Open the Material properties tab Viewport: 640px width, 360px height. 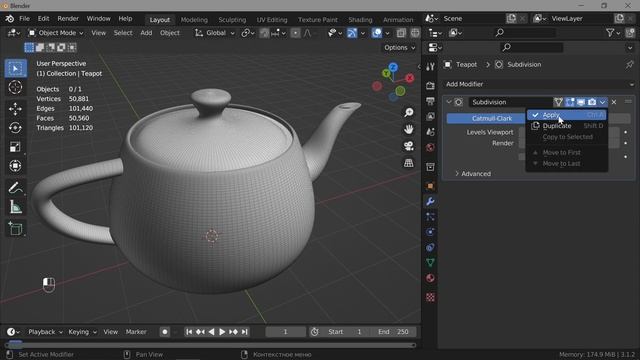point(430,278)
